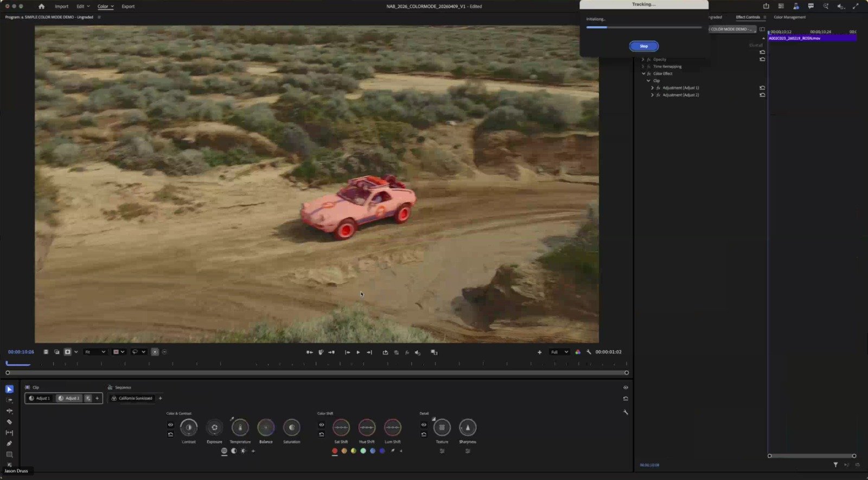The image size is (868, 480).
Task: Select the California Sunkissed look
Action: click(x=132, y=398)
